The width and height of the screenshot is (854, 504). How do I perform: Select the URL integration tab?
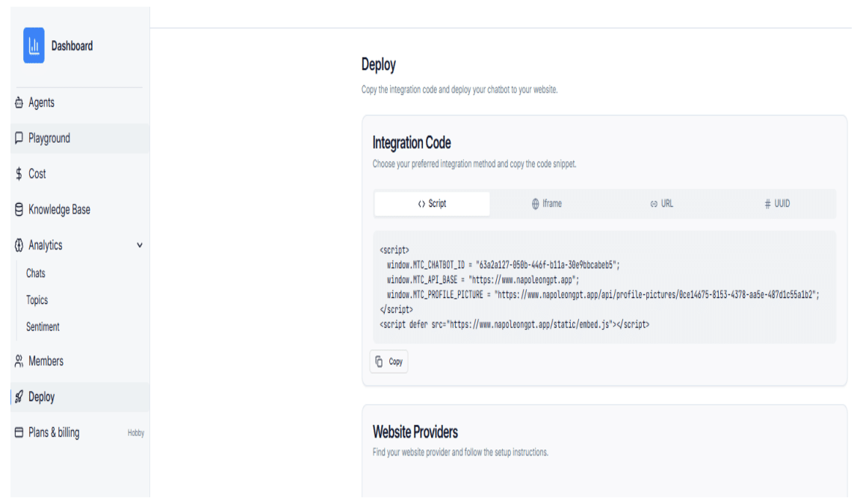(661, 204)
